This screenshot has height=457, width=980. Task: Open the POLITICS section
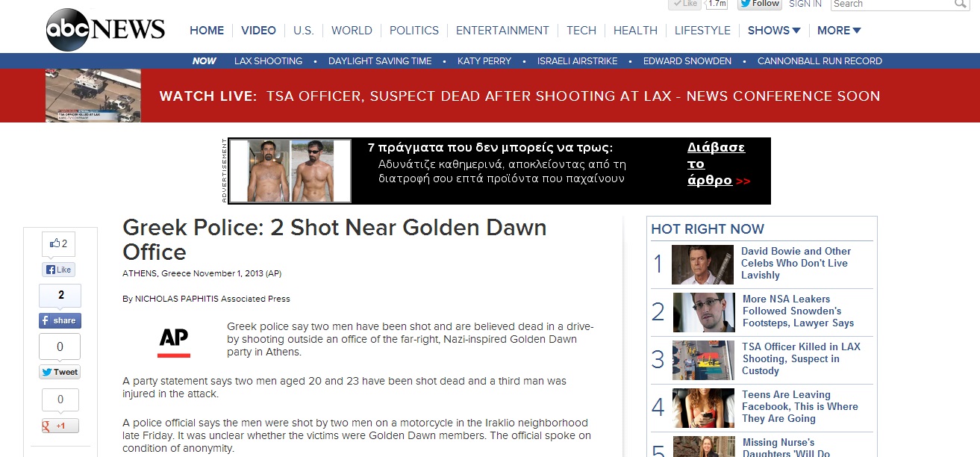pos(414,31)
